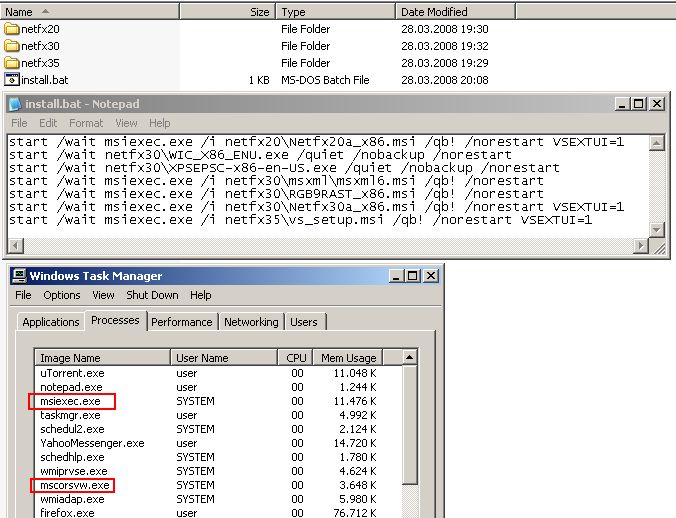Open Notepad Help menu
The width and height of the screenshot is (676, 518).
160,123
